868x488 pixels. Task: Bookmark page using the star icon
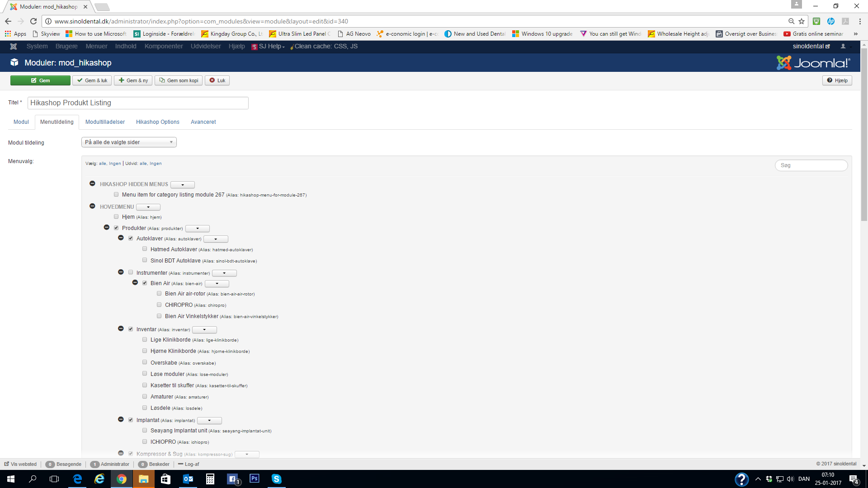[802, 21]
